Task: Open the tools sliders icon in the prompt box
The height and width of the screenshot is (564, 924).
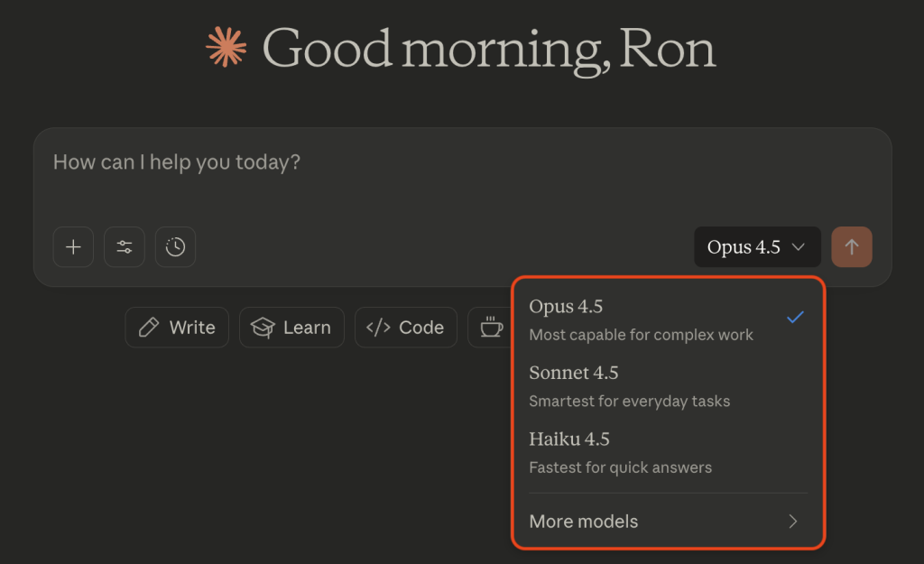Action: click(x=125, y=247)
